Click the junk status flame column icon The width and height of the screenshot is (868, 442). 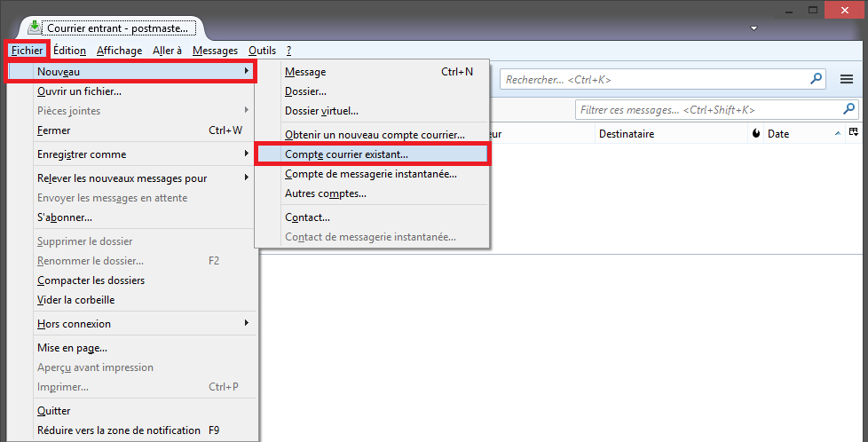pyautogui.click(x=756, y=133)
